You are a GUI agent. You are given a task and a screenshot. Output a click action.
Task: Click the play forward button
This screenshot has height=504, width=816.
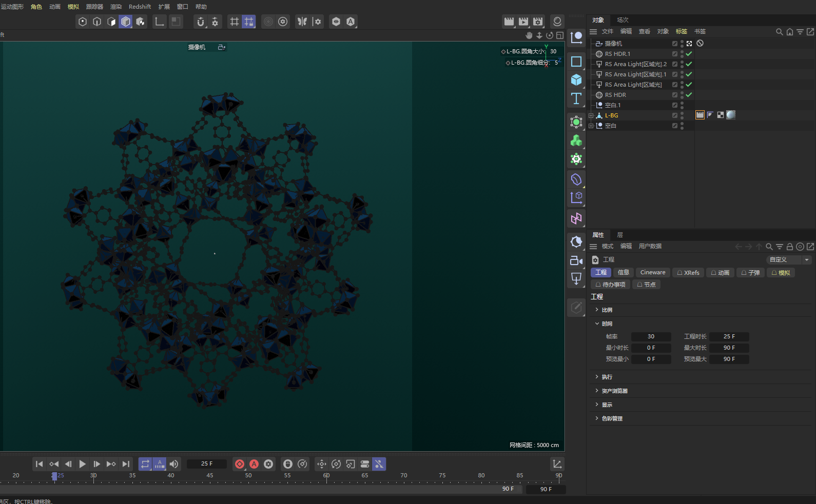[x=83, y=464]
